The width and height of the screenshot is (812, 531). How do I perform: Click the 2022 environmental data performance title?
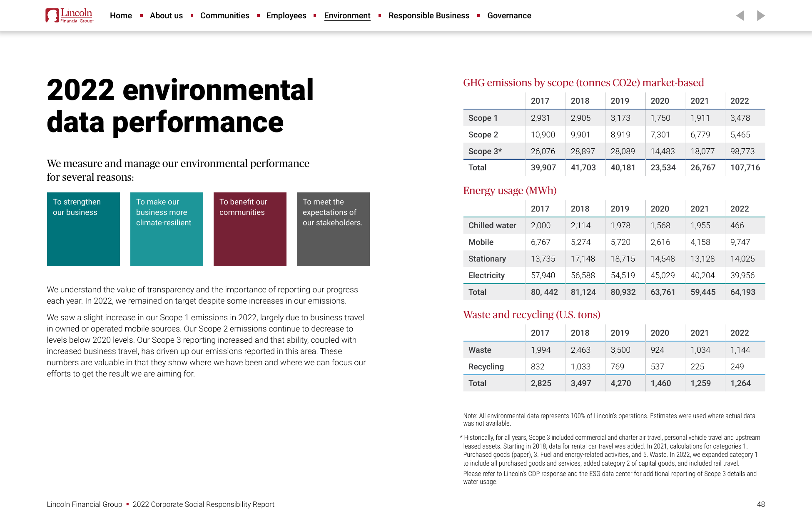(x=180, y=106)
